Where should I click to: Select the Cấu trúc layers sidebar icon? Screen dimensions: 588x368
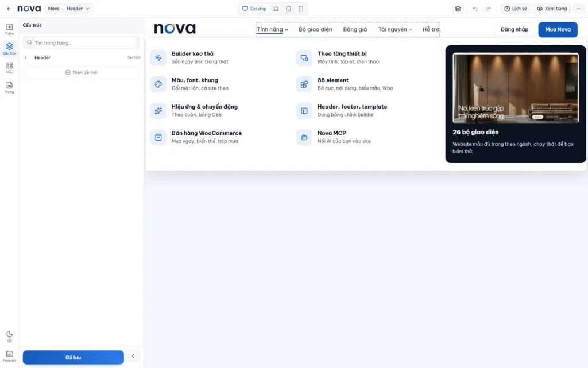click(x=9, y=49)
